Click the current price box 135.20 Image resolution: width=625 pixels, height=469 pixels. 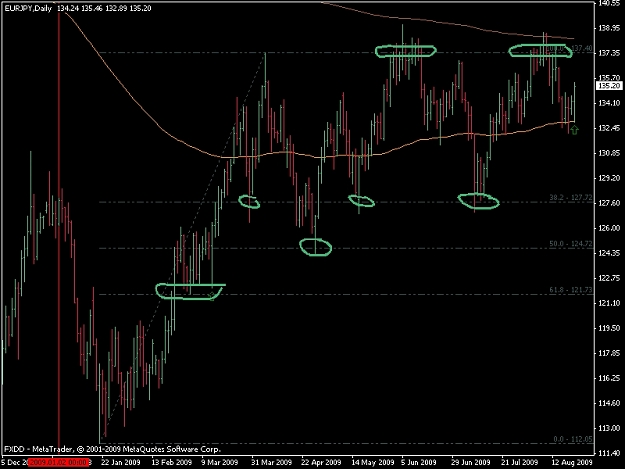[x=609, y=86]
